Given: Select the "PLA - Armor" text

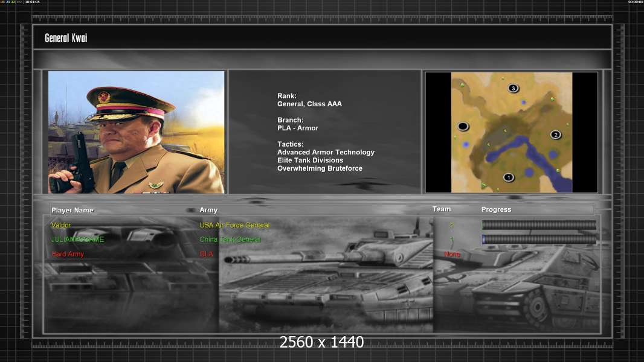Looking at the screenshot, I should [x=298, y=129].
